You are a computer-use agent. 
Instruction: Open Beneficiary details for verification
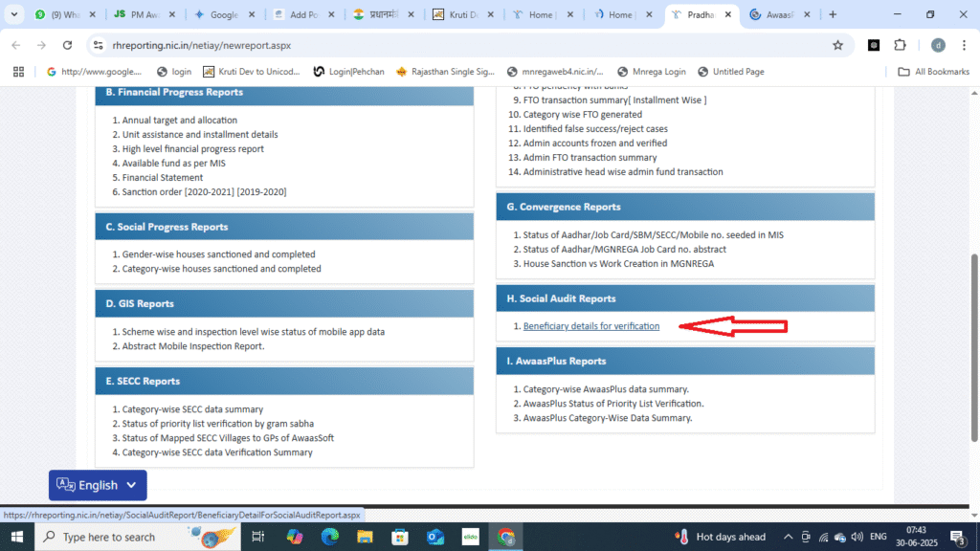[590, 325]
